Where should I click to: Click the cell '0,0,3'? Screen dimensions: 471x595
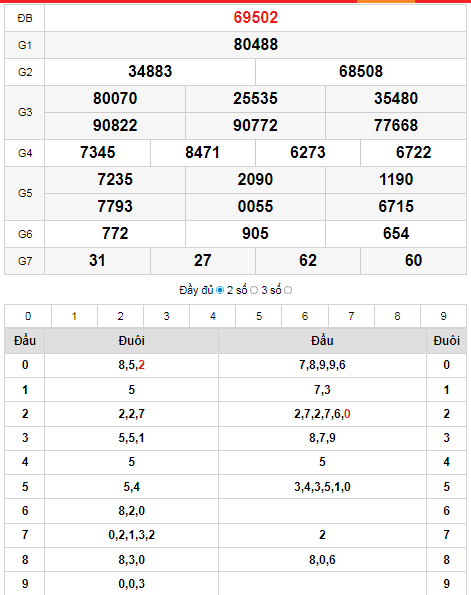point(132,584)
